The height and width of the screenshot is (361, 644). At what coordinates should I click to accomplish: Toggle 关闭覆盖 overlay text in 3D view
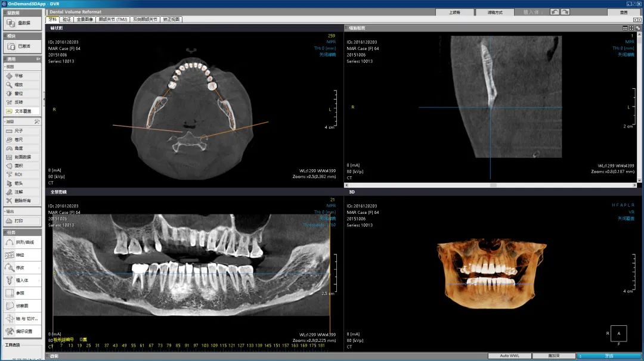tap(626, 219)
